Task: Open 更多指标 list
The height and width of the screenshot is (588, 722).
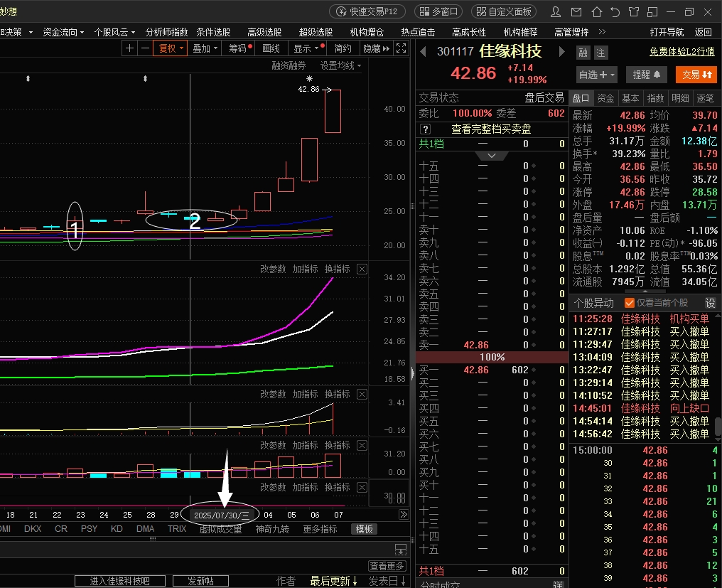Action: coord(320,529)
